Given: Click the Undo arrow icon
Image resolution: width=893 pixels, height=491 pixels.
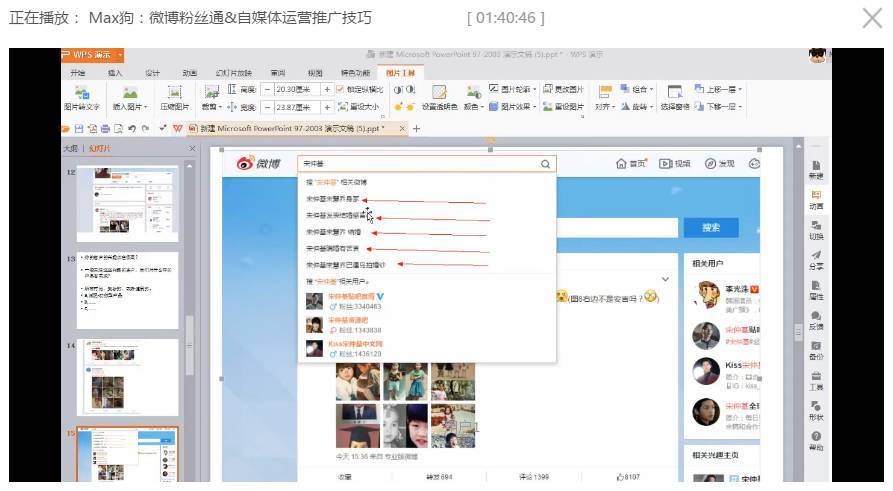Looking at the screenshot, I should (x=132, y=129).
